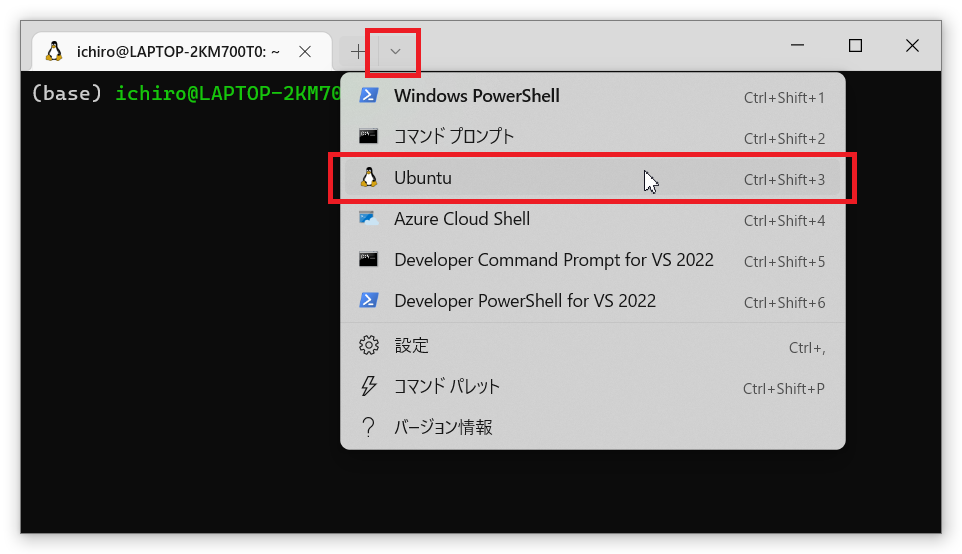Maximize the terminal window
Viewport: 962px width, 554px height.
coord(855,46)
